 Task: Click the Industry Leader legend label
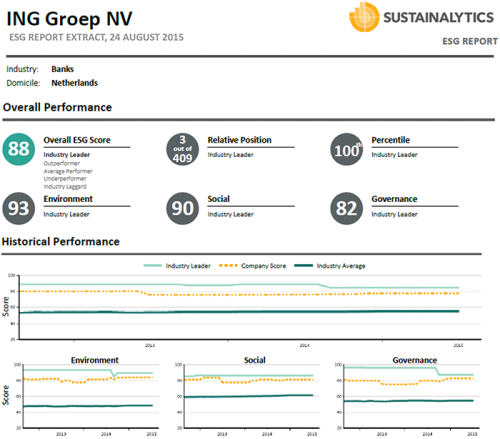click(188, 266)
